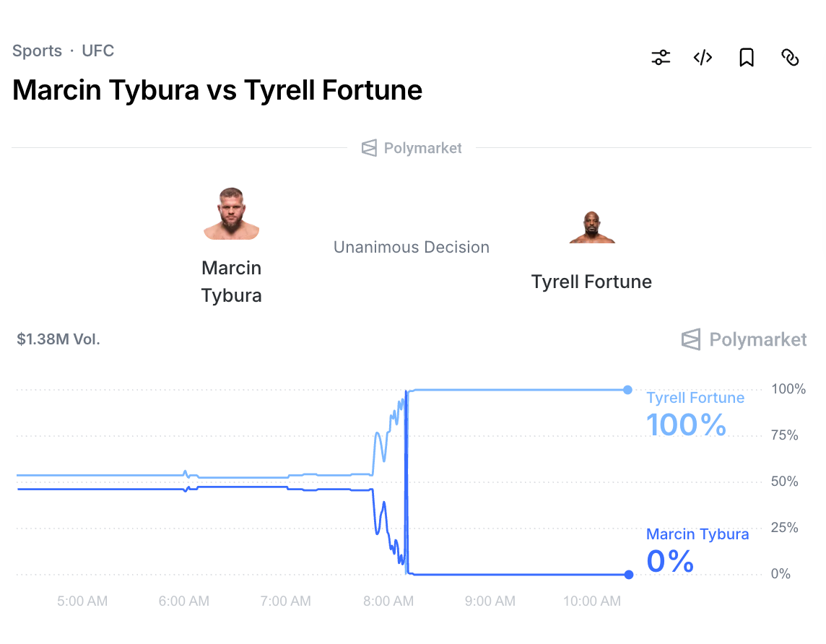Viewport: 826px width, 644px height.
Task: Select the Tyrell Fortune name label
Action: pyautogui.click(x=591, y=282)
